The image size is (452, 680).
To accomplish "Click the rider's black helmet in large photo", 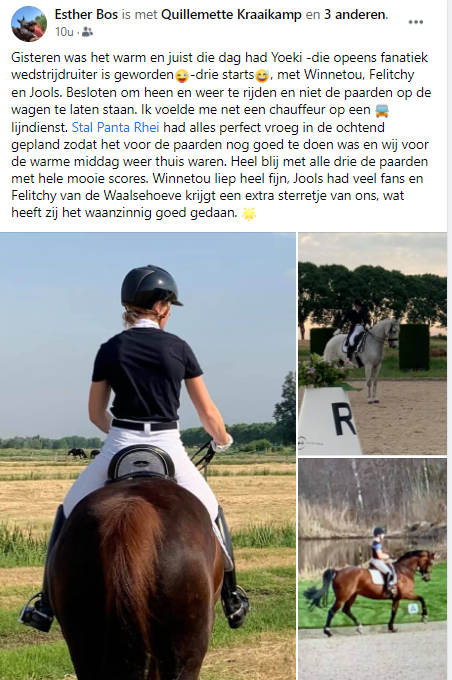I will coord(150,286).
